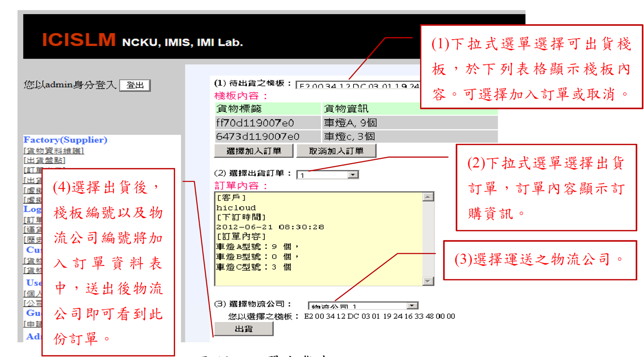
Task: Expand the 選擇出貨訂單 dropdown arrow
Action: [x=353, y=175]
